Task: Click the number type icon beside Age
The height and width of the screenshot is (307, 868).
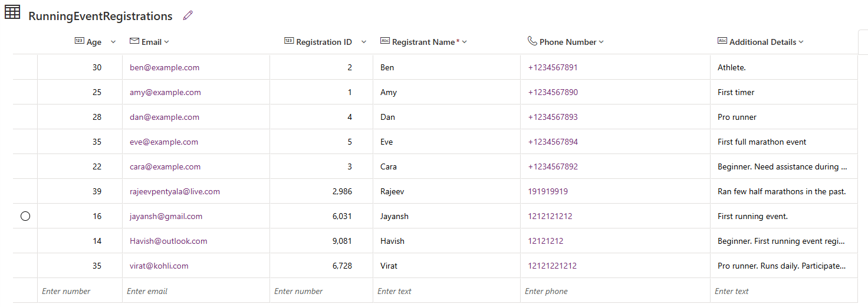Action: (79, 41)
